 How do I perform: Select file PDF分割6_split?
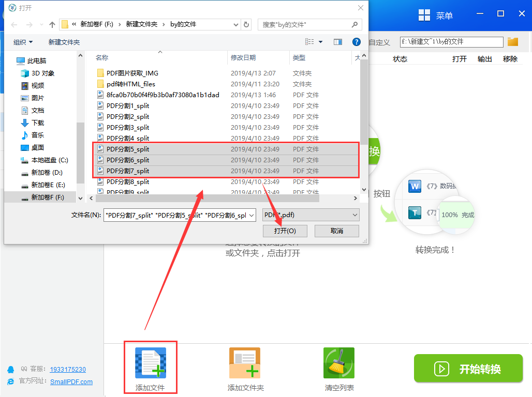(226, 160)
